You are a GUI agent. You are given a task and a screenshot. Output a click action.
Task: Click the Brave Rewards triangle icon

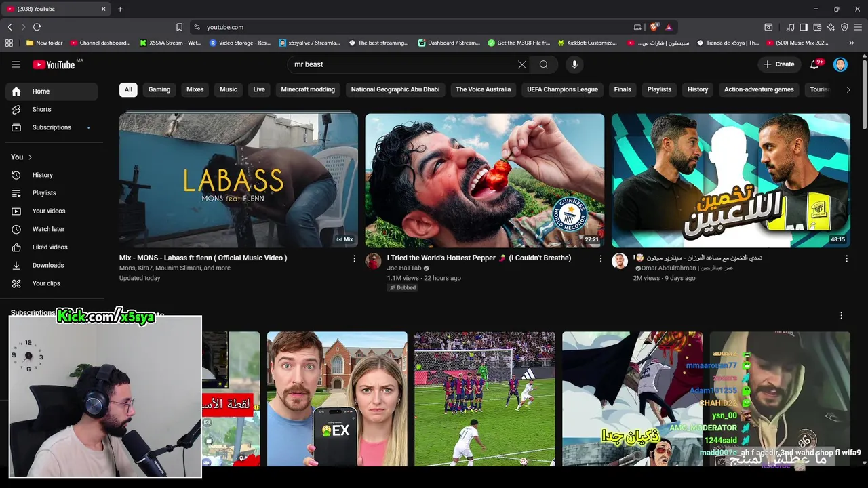pos(669,27)
